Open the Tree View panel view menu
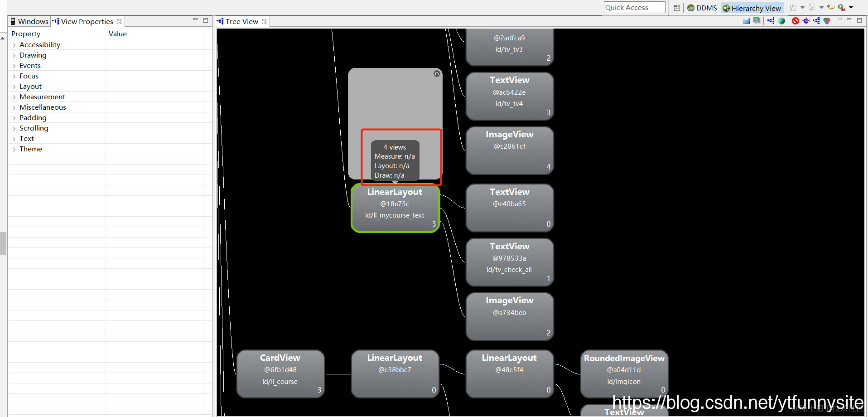868x417 pixels. [x=839, y=19]
